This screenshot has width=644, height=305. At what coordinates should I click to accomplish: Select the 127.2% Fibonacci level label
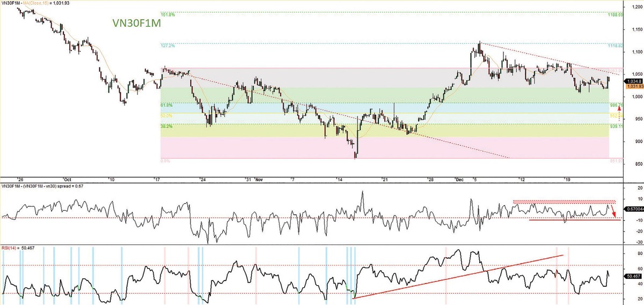click(x=167, y=46)
